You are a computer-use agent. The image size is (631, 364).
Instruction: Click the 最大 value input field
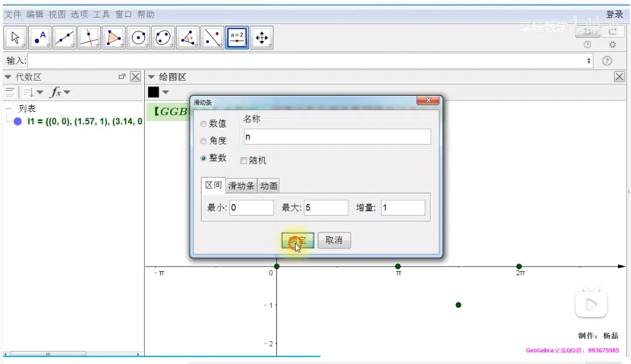[x=325, y=207]
